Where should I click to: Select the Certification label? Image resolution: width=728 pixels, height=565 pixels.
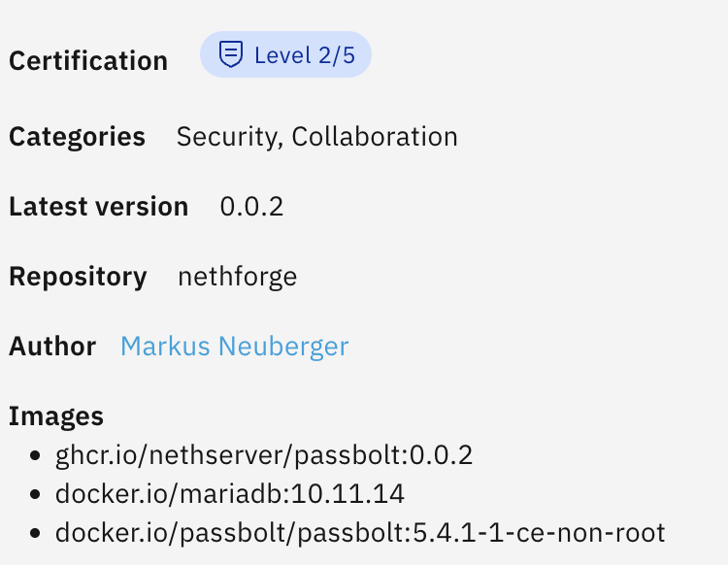[88, 61]
